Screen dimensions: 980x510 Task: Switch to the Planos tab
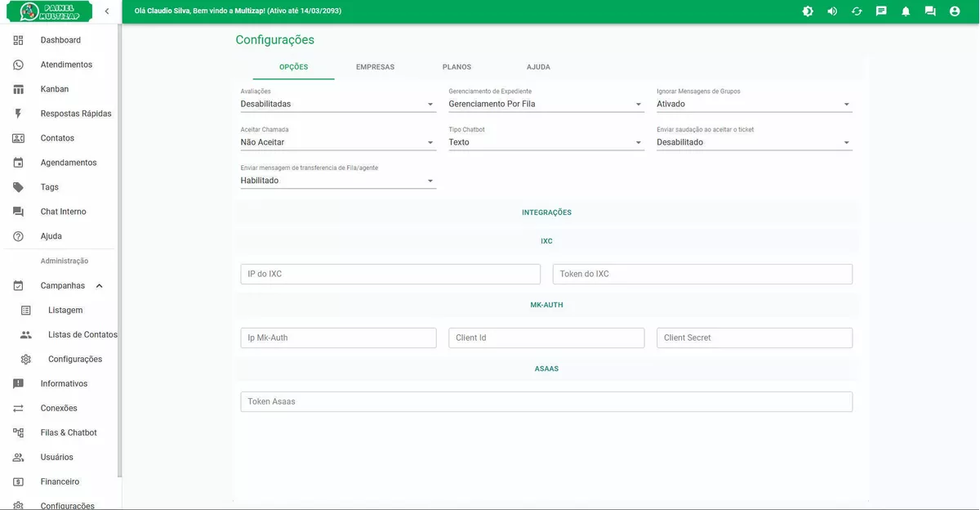[457, 67]
